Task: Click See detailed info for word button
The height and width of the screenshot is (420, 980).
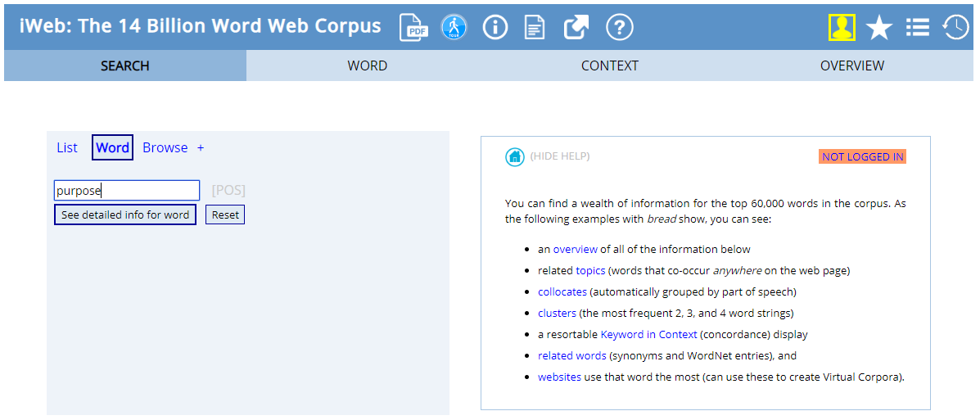Action: [x=125, y=215]
